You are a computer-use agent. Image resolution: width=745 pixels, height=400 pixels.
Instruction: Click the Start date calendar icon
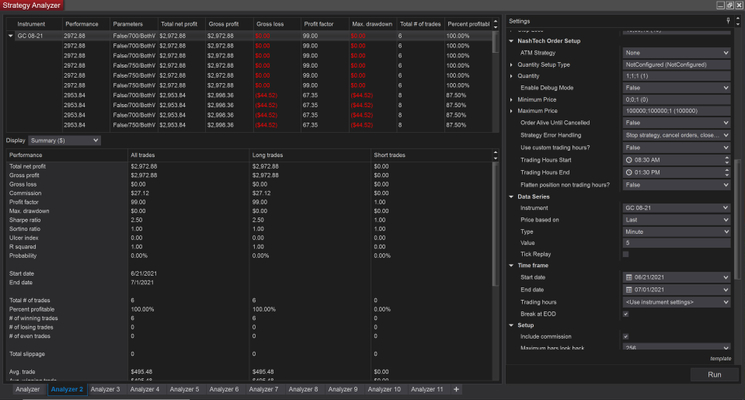click(x=627, y=277)
